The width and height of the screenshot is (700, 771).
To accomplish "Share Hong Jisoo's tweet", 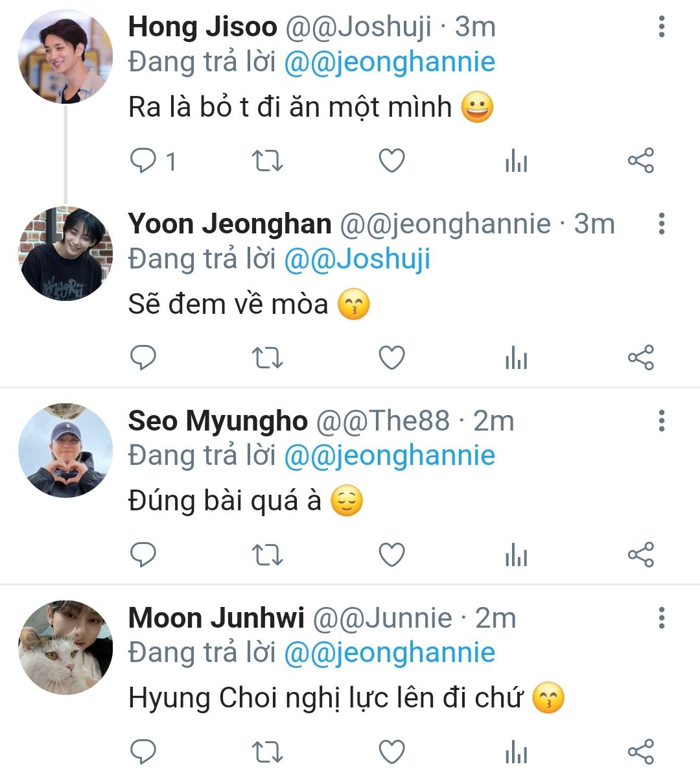I will coord(641,161).
